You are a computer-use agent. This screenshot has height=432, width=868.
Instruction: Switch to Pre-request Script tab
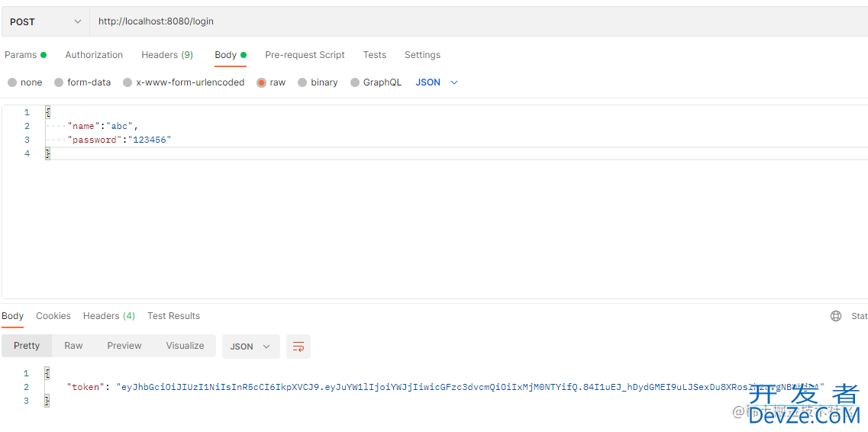tap(305, 55)
